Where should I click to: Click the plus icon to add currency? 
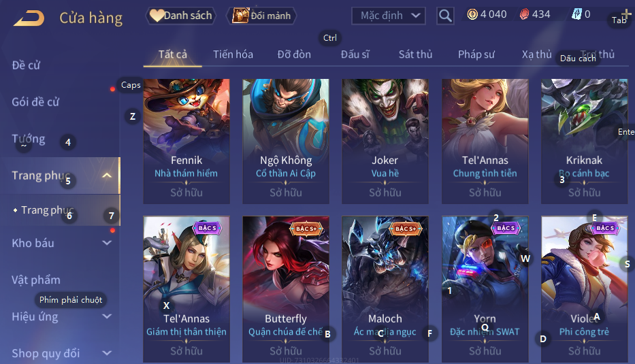(626, 14)
